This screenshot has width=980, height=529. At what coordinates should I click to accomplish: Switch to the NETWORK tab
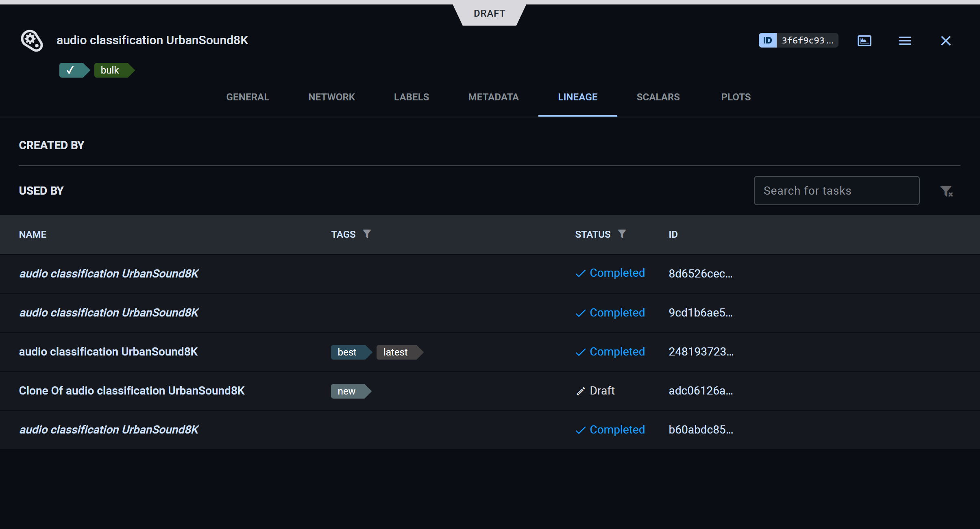point(331,97)
